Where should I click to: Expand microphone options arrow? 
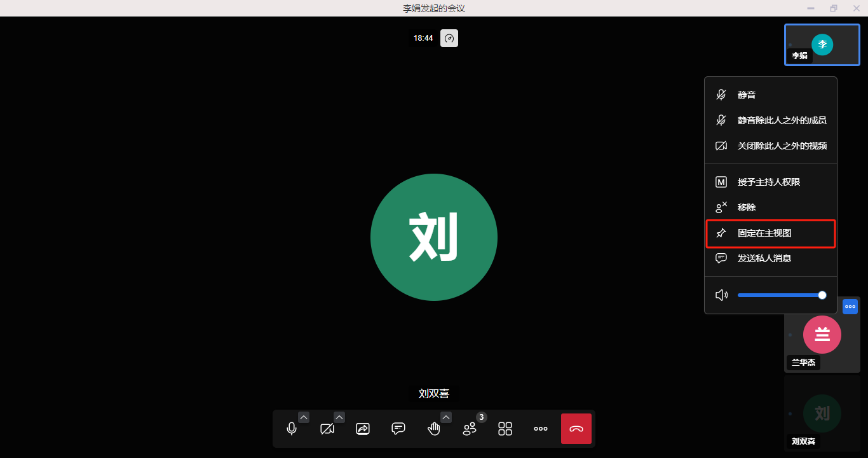(x=304, y=417)
